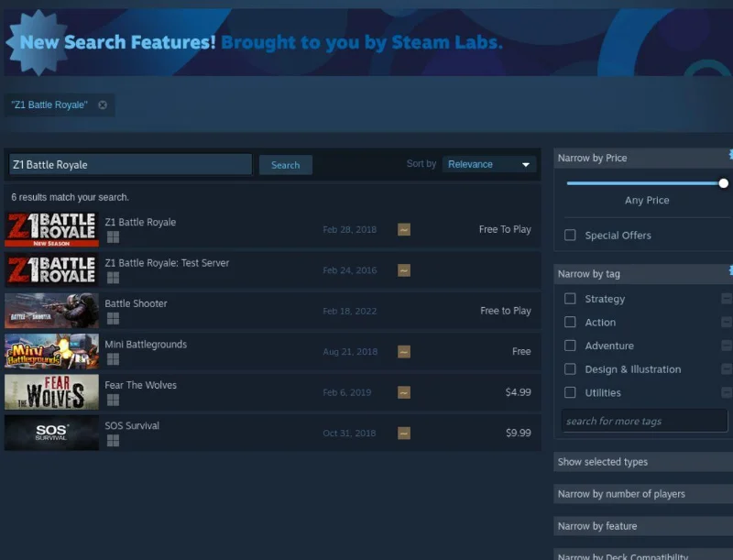Enable the Special Offers checkbox
The height and width of the screenshot is (560, 733).
coord(570,236)
